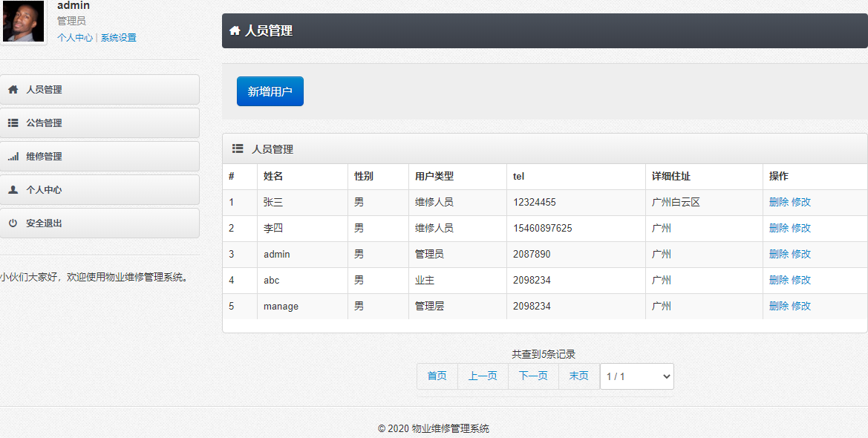The width and height of the screenshot is (868, 438).
Task: Click the list icon in the table panel title
Action: pyautogui.click(x=238, y=148)
